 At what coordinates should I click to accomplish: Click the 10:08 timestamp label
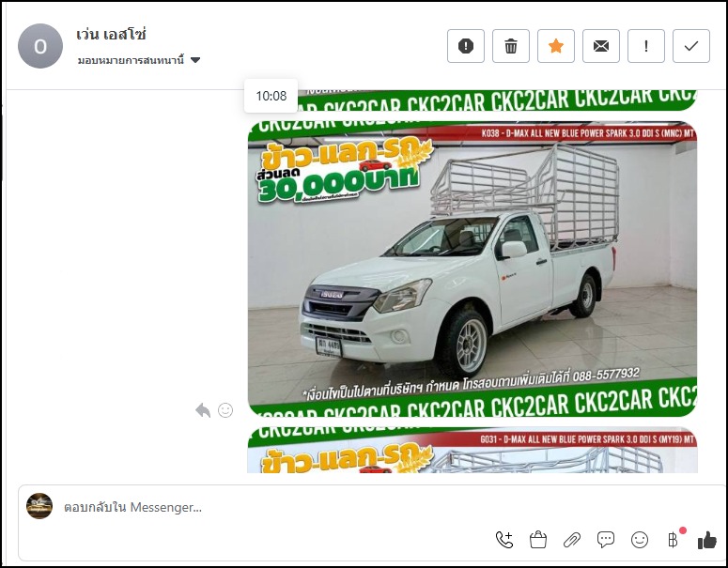coord(271,96)
